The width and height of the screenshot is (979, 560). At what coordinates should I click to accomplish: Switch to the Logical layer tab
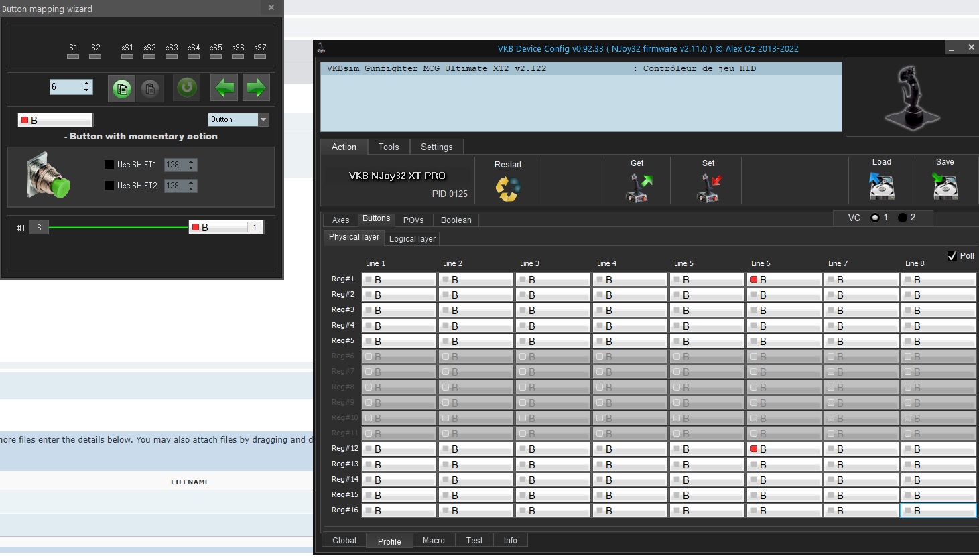click(x=412, y=239)
